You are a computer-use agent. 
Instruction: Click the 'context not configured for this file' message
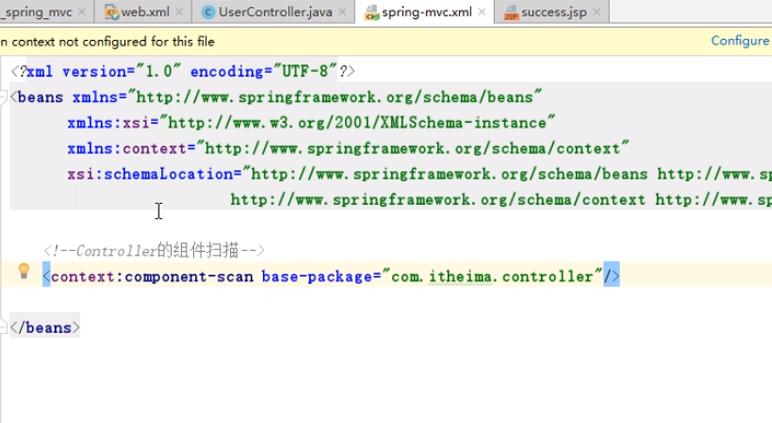(x=107, y=41)
